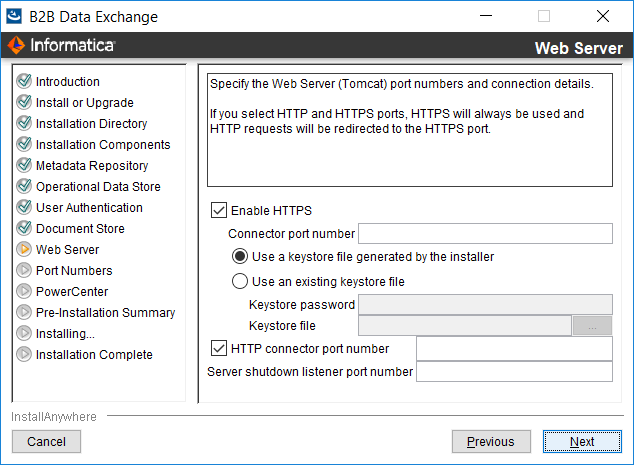Click the Installation Complete step icon
This screenshot has height=465, width=634.
tap(24, 354)
